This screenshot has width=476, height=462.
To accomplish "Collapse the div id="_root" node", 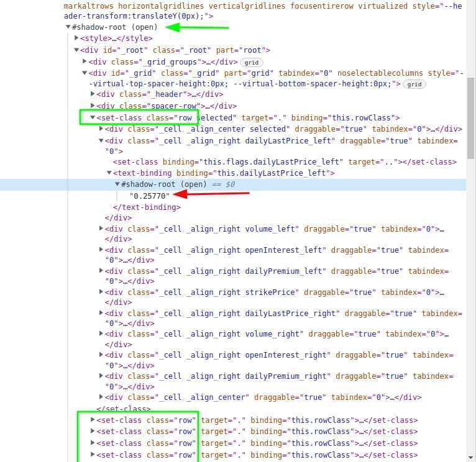I will tap(76, 50).
